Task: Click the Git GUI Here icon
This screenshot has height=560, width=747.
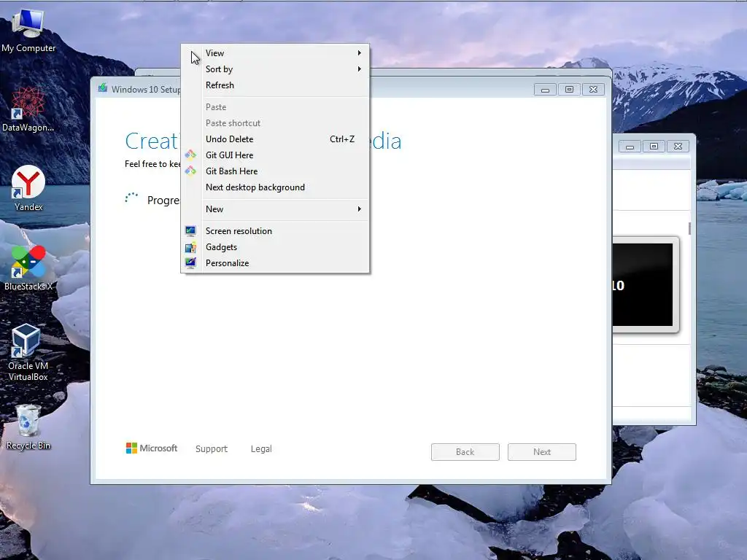Action: pyautogui.click(x=190, y=155)
